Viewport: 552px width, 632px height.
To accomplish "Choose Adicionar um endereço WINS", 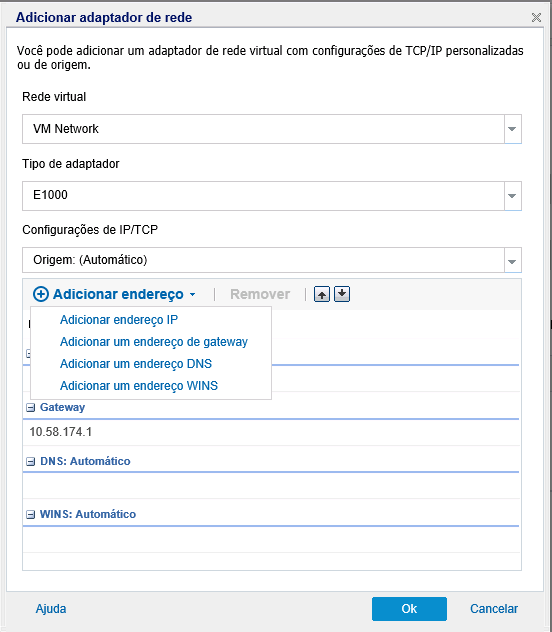I will [139, 386].
